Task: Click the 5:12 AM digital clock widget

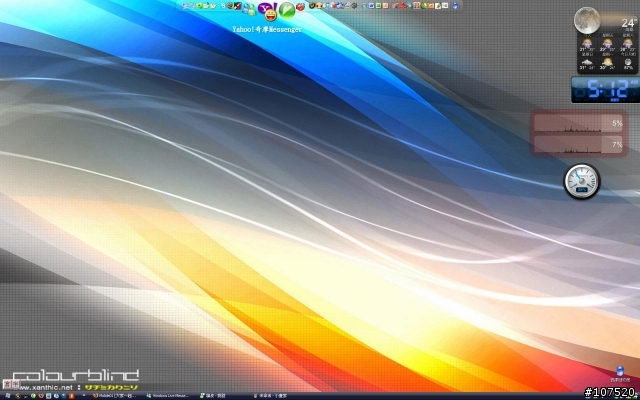Action: pyautogui.click(x=605, y=90)
